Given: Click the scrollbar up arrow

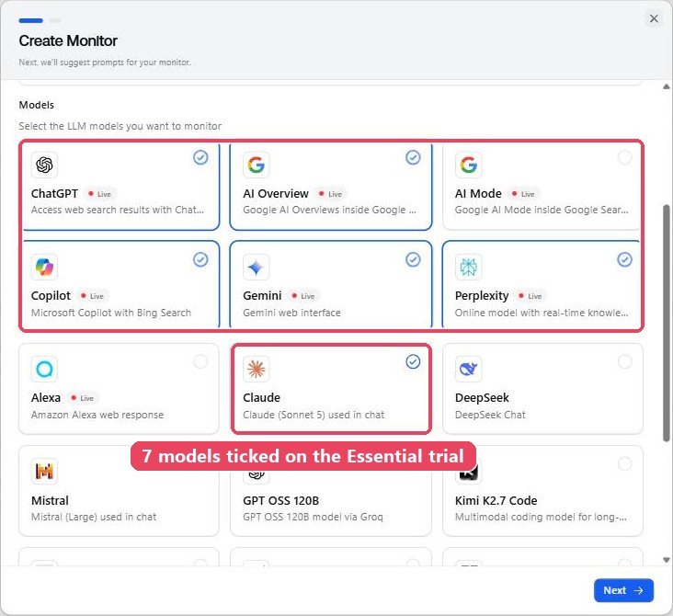Looking at the screenshot, I should click(x=667, y=86).
